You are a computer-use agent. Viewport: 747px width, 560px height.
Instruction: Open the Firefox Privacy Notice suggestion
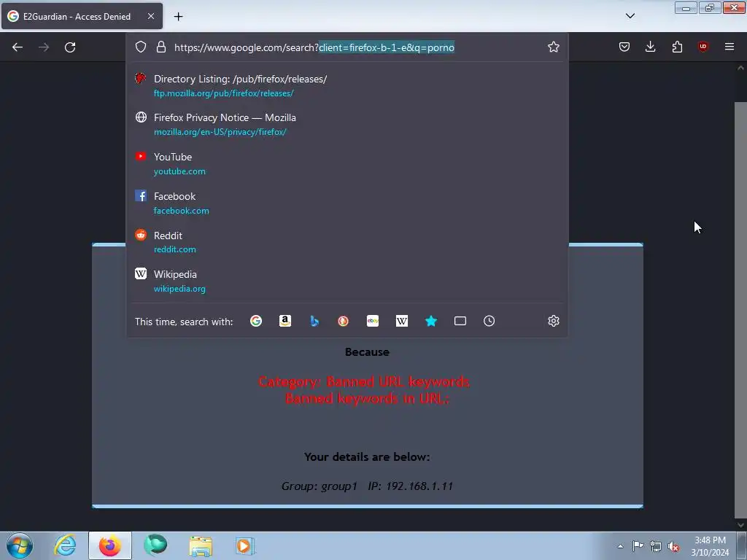click(347, 124)
